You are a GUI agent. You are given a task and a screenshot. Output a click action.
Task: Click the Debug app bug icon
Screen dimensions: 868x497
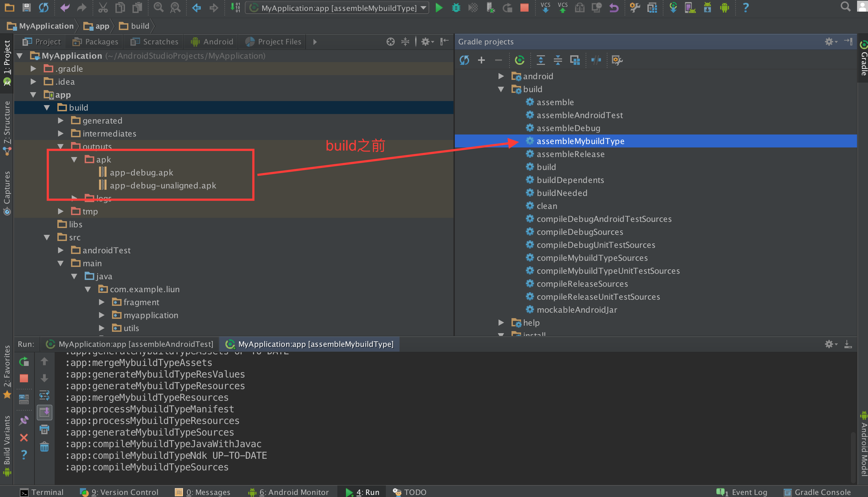[x=456, y=8]
